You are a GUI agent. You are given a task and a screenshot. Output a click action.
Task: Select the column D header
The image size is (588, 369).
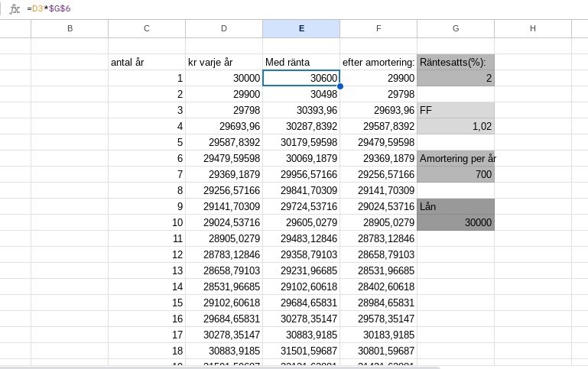(224, 28)
